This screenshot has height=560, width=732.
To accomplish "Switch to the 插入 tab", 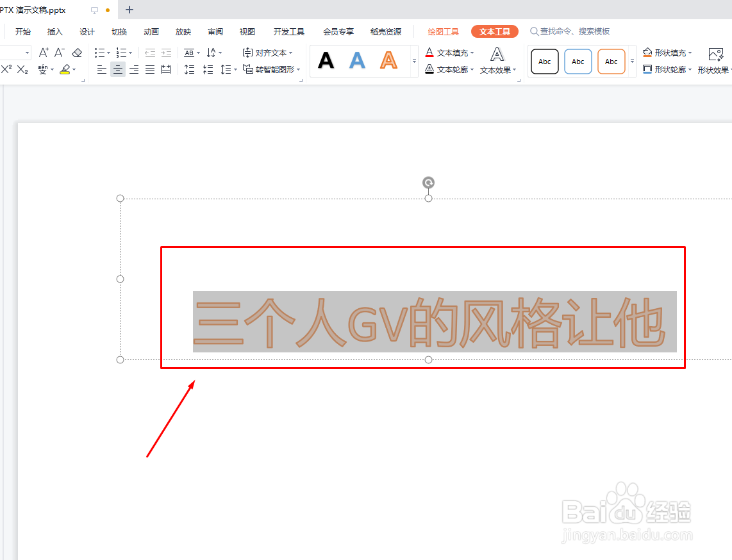I will point(54,32).
